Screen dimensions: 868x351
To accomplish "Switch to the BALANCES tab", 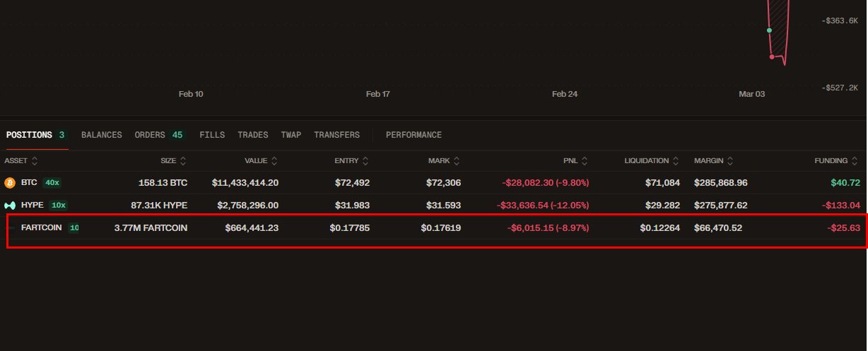I will (102, 135).
